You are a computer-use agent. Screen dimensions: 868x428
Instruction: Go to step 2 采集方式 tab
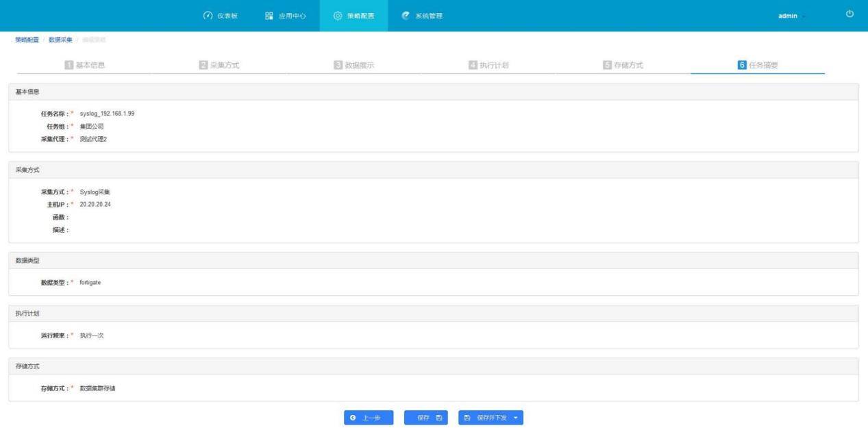tap(219, 65)
